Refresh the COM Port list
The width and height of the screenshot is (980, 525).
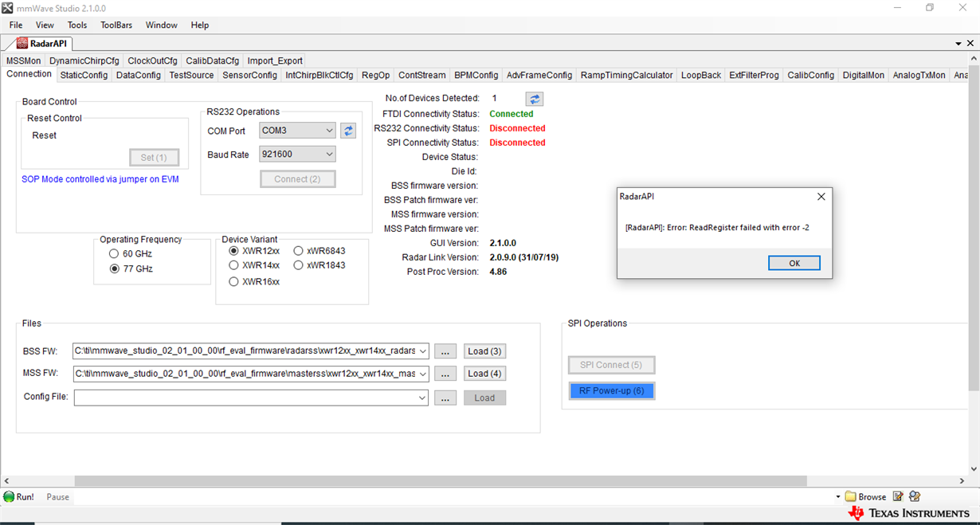[347, 130]
